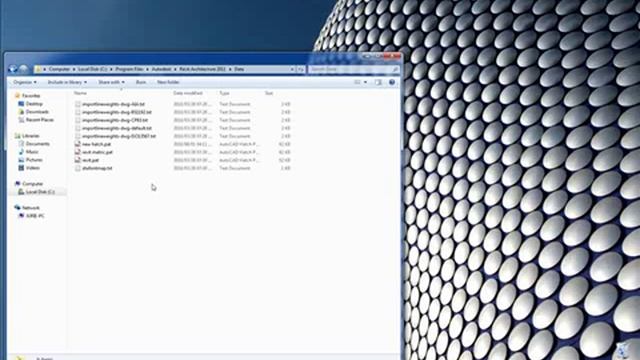Select Local Disk (C:) label in tree

40,192
